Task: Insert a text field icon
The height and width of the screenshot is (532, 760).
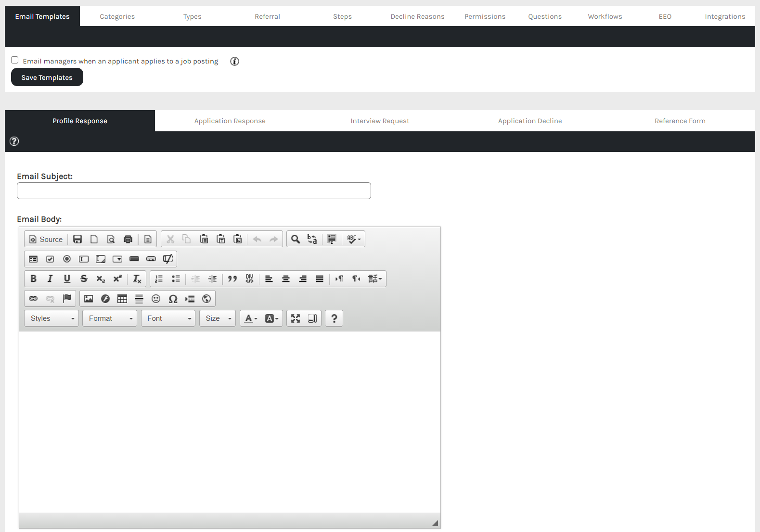Action: pos(84,259)
